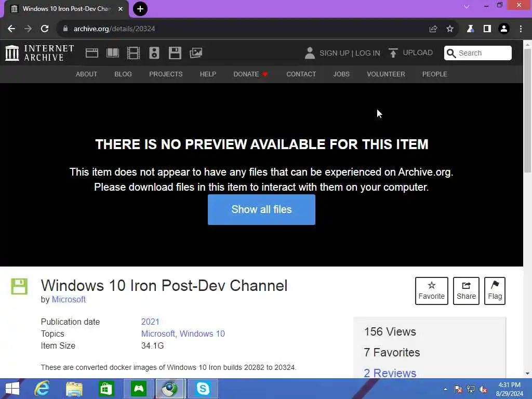Favorite this item
The height and width of the screenshot is (399, 532).
tap(432, 291)
